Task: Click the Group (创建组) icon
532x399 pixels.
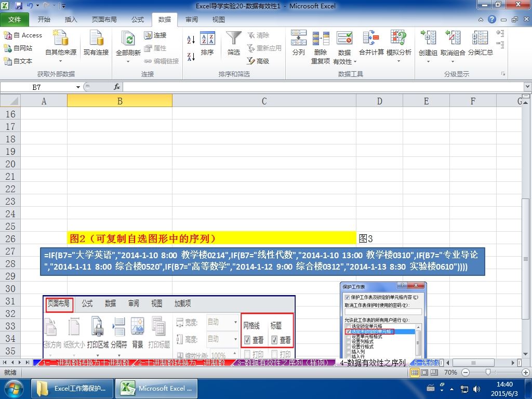Action: tap(428, 38)
